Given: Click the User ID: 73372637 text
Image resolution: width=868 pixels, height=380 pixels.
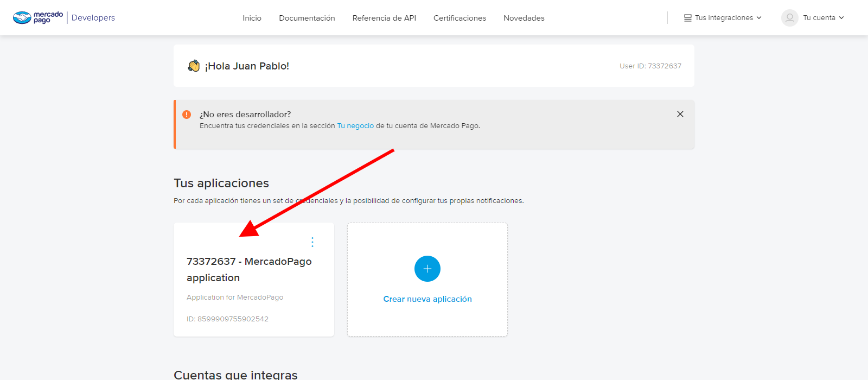Looking at the screenshot, I should coord(650,66).
